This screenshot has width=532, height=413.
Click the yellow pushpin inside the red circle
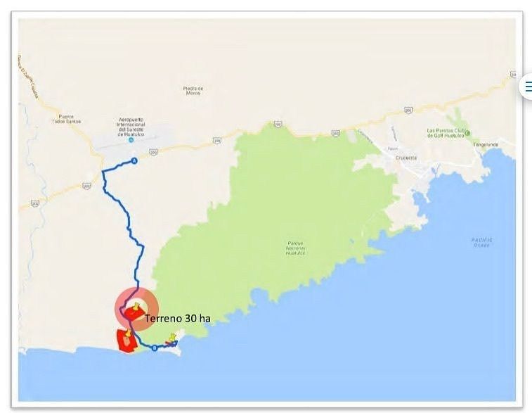pos(136,306)
